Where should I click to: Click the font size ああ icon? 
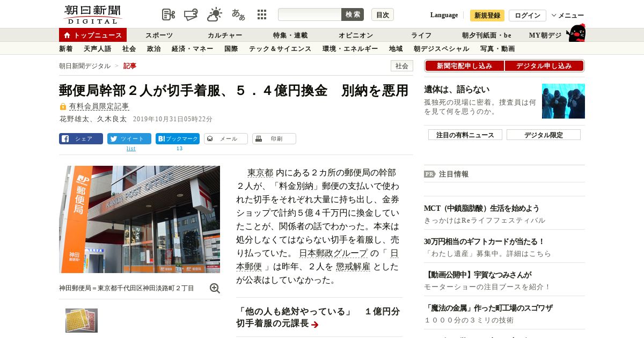238,14
